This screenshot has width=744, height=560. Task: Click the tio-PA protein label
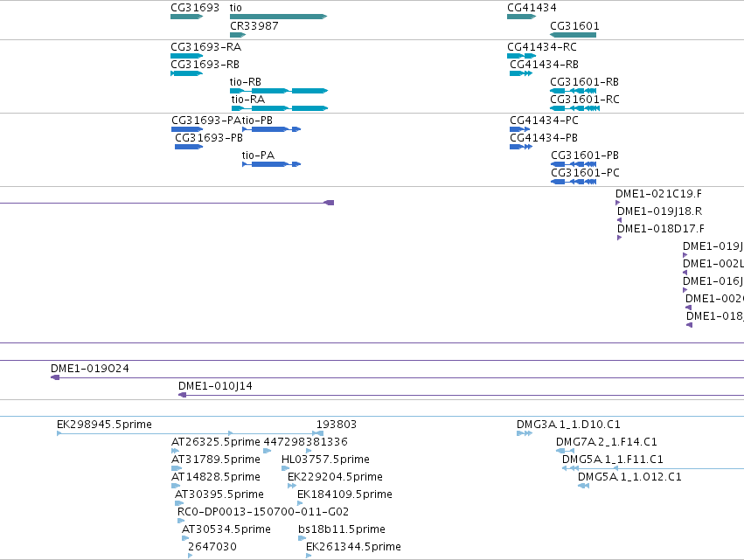[x=258, y=156]
